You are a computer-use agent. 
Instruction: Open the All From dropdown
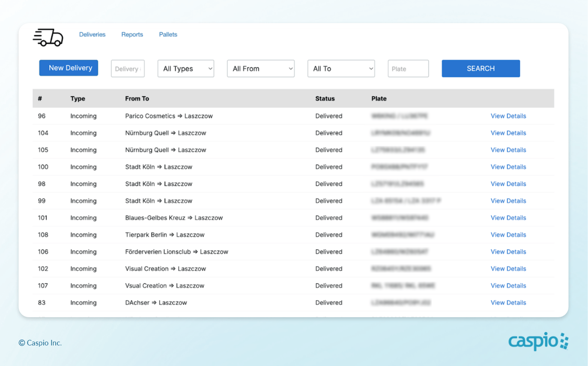(261, 68)
